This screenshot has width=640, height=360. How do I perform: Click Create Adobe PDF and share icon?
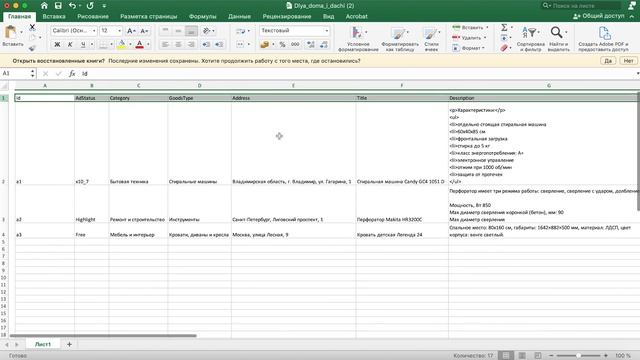603,39
